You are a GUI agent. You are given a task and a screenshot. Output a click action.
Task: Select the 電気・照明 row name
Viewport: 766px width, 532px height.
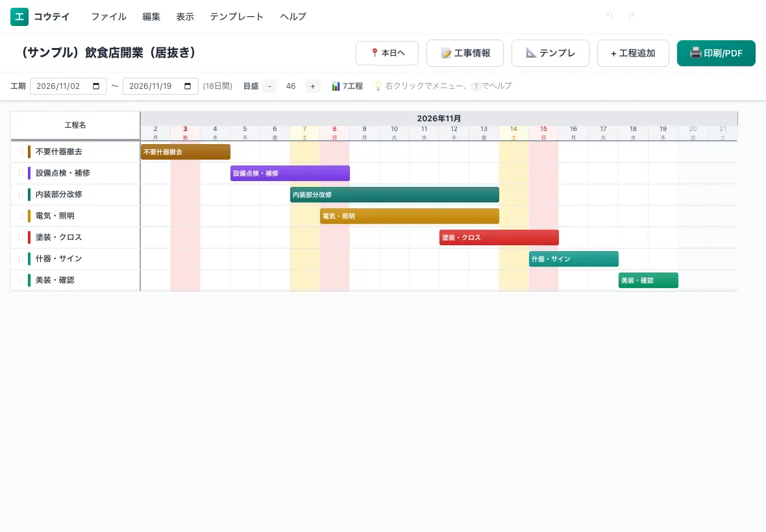55,216
